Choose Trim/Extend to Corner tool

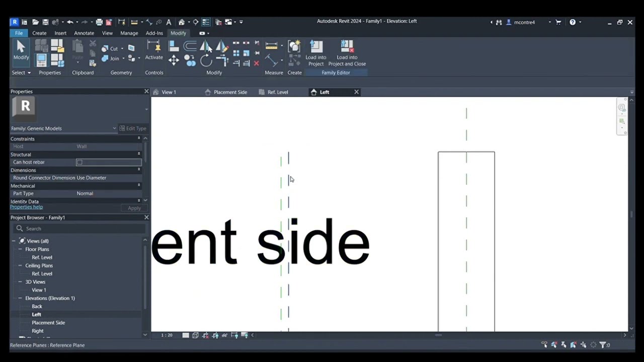pos(222,61)
